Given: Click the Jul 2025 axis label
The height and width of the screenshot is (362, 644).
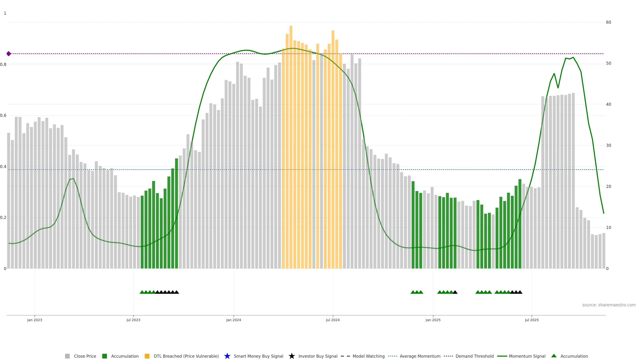Looking at the screenshot, I should pyautogui.click(x=532, y=320).
